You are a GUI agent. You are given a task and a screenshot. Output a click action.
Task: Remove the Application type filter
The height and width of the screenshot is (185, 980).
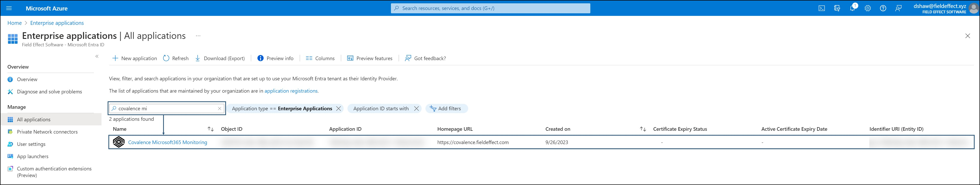[x=339, y=108]
